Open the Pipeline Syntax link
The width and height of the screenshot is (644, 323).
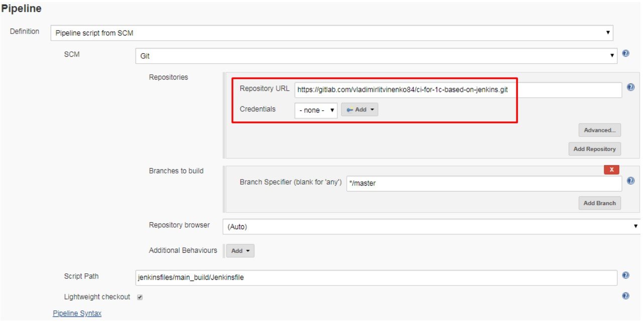tap(77, 313)
